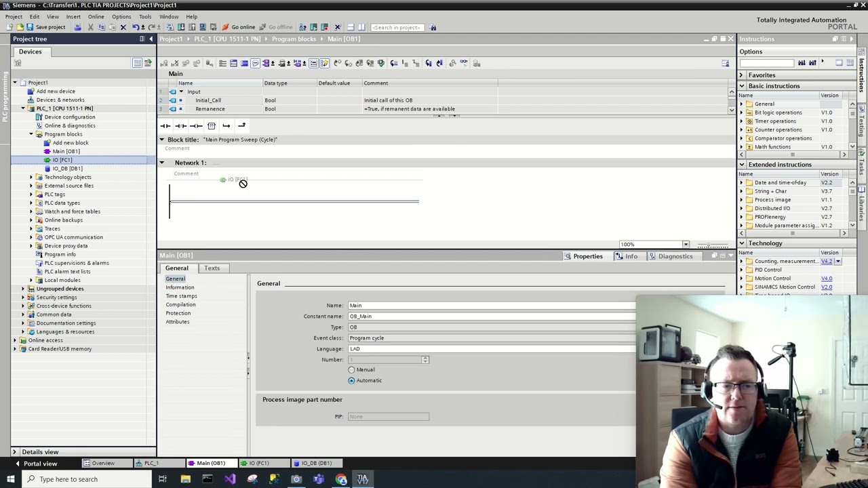Collapse the Basic instructions section
The image size is (868, 488).
(x=741, y=86)
